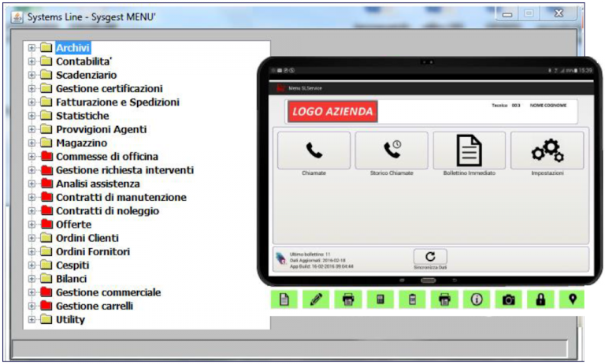Select the Magazzino label

[x=81, y=143]
